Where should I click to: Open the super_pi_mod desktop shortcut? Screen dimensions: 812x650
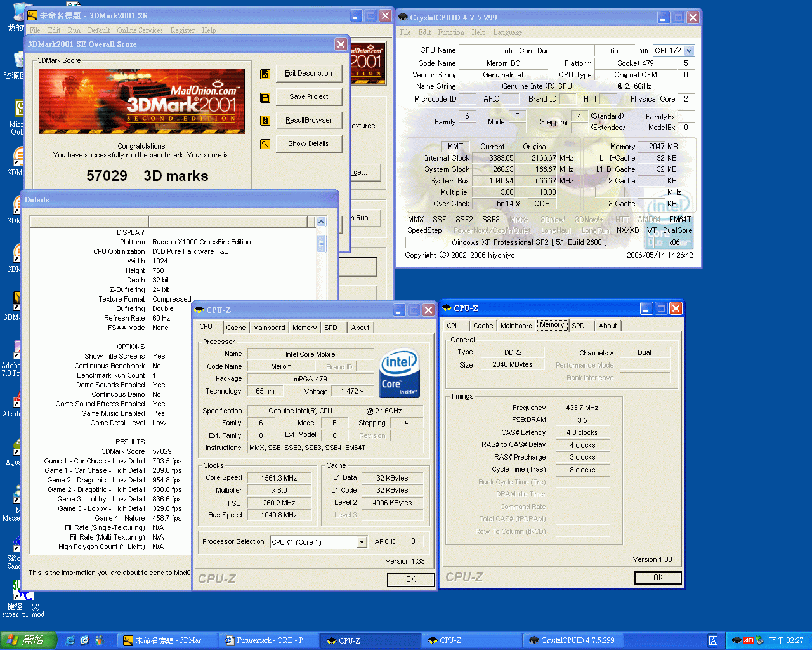coord(23,599)
